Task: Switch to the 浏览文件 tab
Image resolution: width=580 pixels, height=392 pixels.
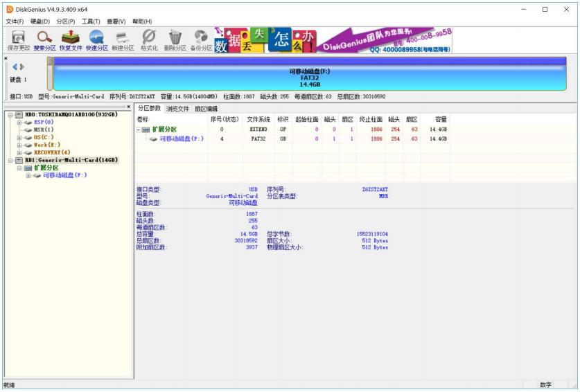Action: [x=177, y=109]
